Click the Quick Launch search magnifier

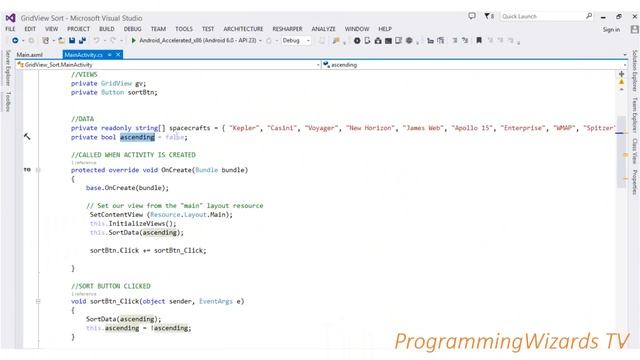(x=589, y=16)
